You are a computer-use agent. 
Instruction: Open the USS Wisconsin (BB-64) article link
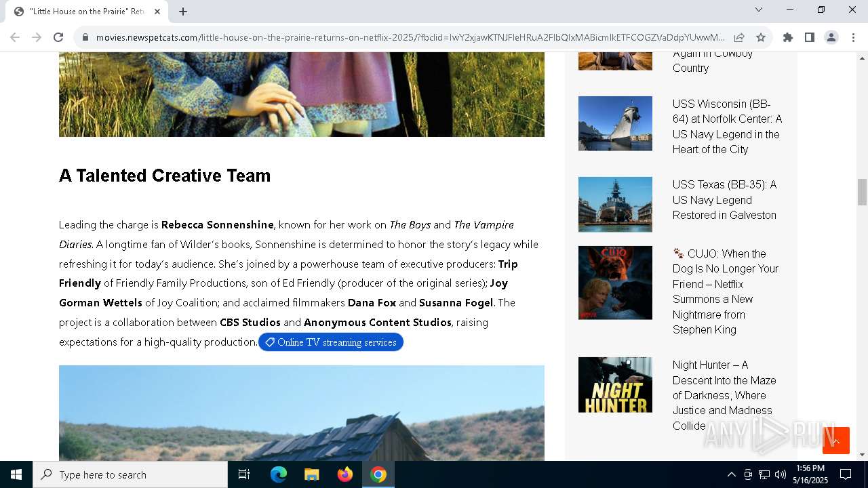[x=727, y=127]
